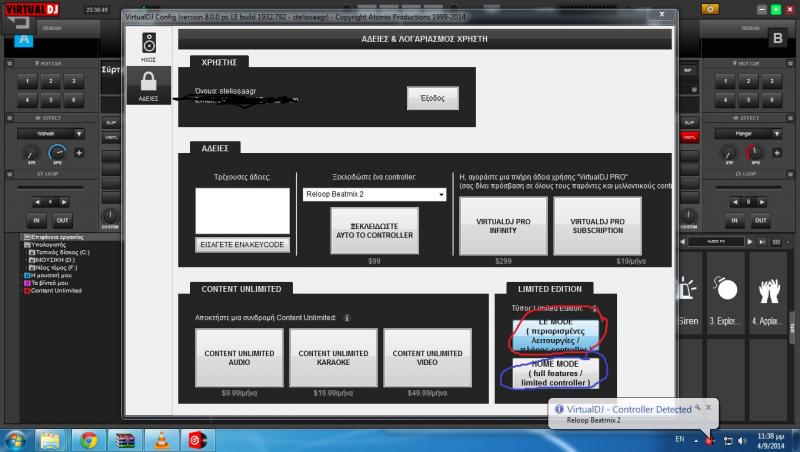The image size is (800, 452).
Task: Click the left deck CUSTOM knob
Action: (x=110, y=216)
